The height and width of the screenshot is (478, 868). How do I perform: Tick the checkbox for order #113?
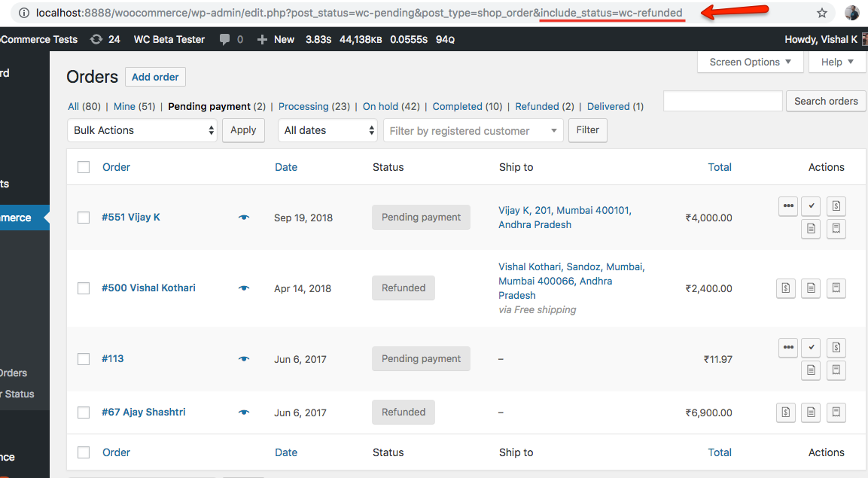coord(84,359)
